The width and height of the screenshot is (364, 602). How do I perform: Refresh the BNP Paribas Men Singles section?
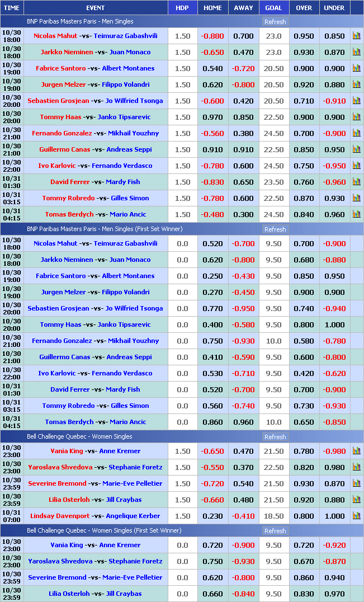[275, 22]
